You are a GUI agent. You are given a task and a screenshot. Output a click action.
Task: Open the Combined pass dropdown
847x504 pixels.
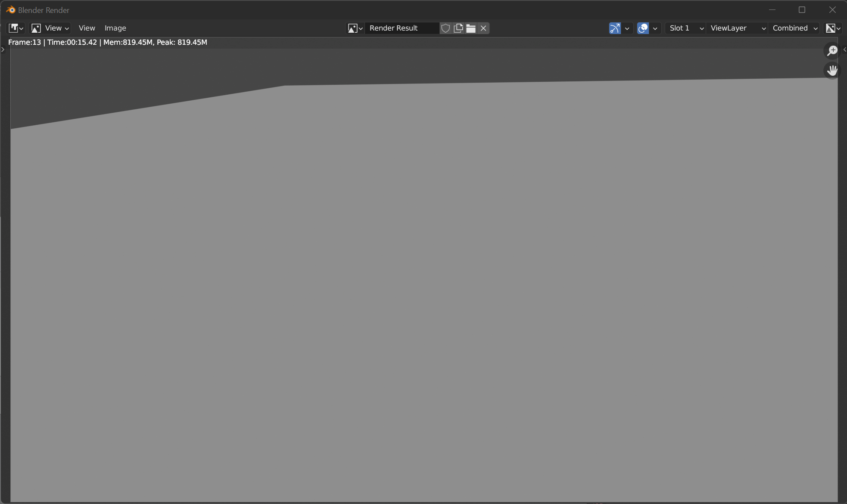(x=794, y=28)
